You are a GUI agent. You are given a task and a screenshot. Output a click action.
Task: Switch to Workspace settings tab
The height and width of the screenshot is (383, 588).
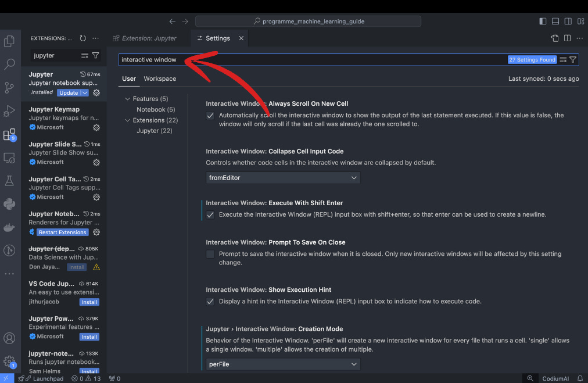(x=160, y=79)
